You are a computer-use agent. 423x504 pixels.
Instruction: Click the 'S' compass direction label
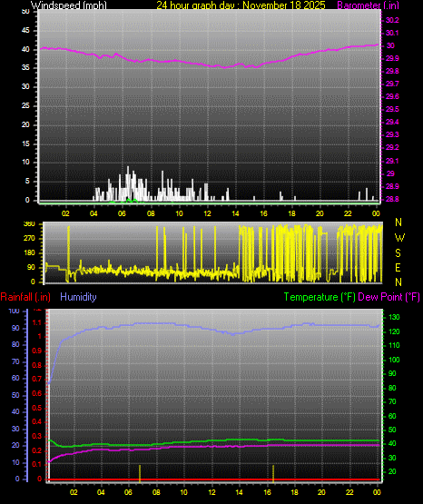[x=398, y=253]
